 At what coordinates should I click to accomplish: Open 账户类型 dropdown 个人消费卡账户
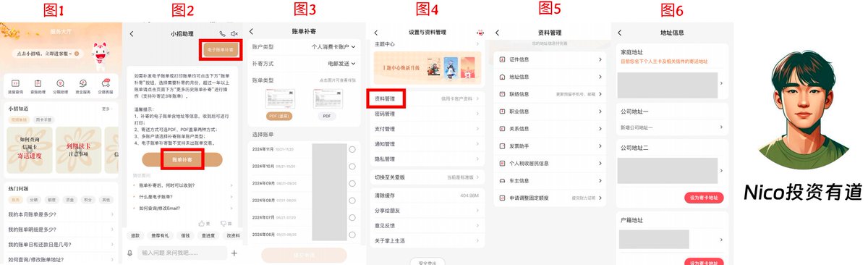[333, 46]
